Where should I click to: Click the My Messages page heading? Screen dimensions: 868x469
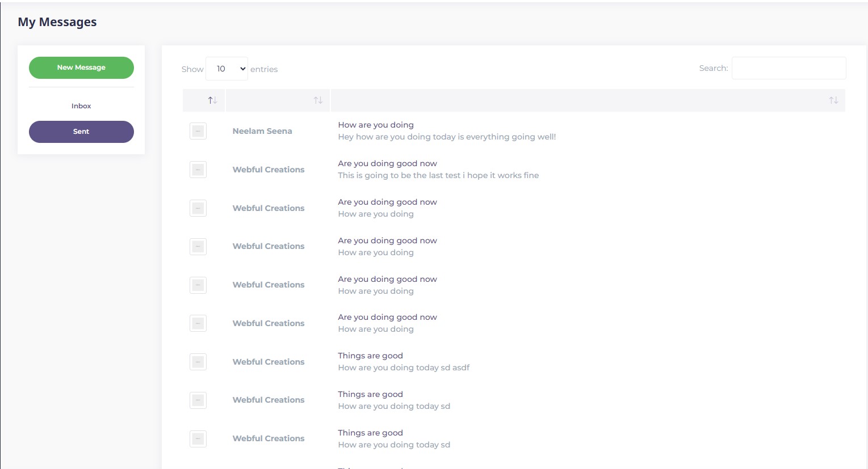click(x=57, y=22)
